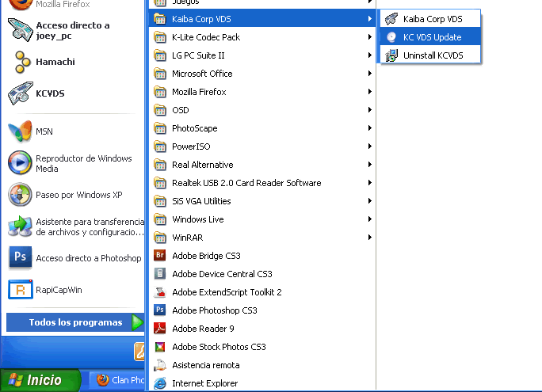Image resolution: width=542 pixels, height=392 pixels.
Task: Expand the PhotoScape submenu arrow
Action: pos(369,128)
